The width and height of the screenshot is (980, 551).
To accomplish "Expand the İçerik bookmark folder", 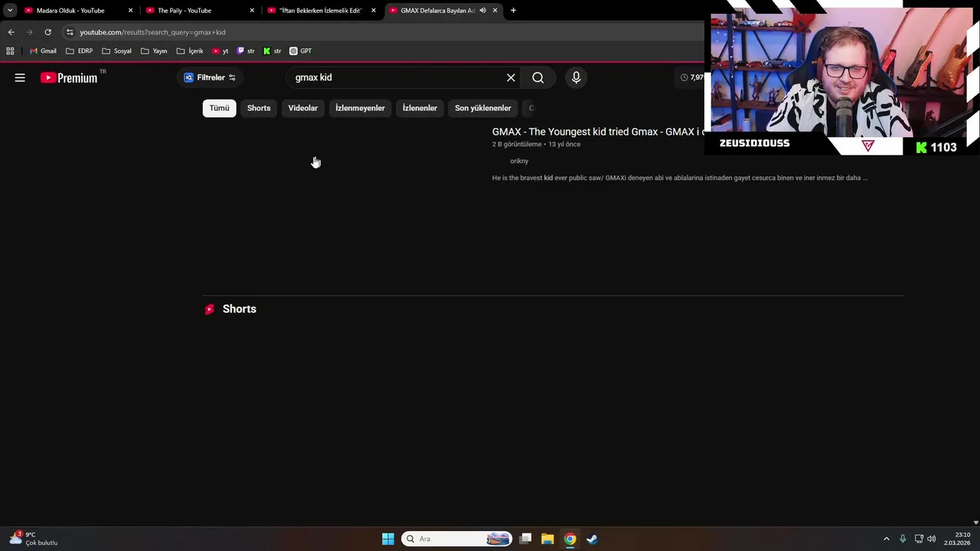I will [x=190, y=51].
